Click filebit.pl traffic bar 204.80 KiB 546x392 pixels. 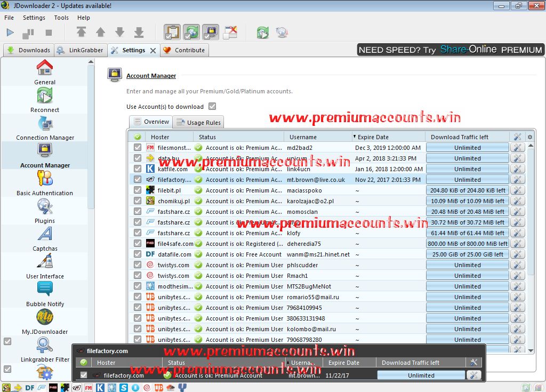coord(467,190)
